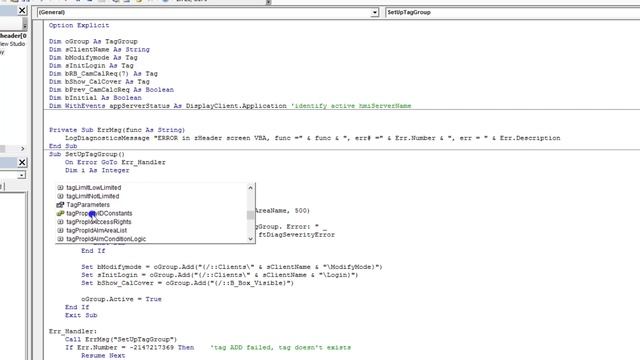This screenshot has height=360, width=640.
Task: Close the Properties panel
Action: click(x=22, y=162)
